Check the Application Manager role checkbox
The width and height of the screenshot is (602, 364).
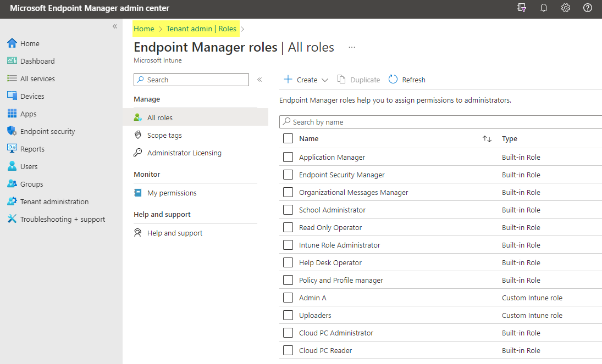coord(288,157)
